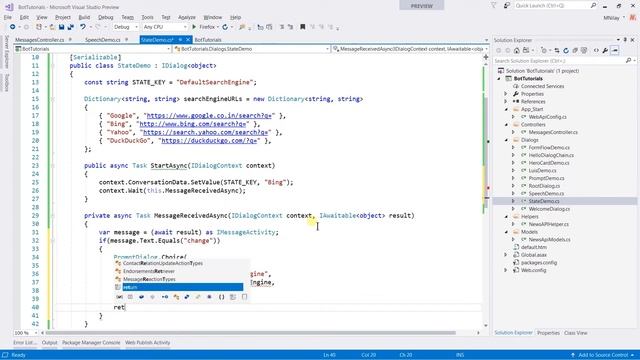This screenshot has height=360, width=640.
Task: Open the Build menu
Action: (x=84, y=17)
